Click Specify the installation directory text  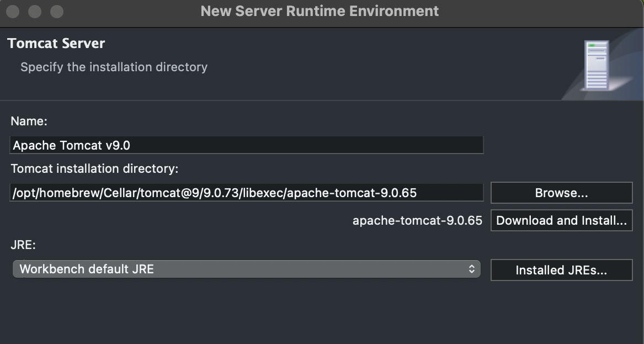114,67
